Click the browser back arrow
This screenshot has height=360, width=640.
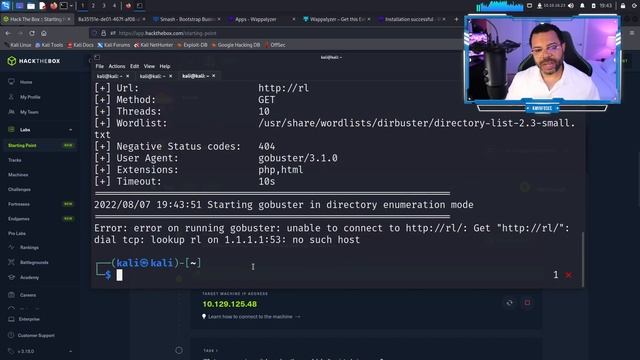point(9,33)
